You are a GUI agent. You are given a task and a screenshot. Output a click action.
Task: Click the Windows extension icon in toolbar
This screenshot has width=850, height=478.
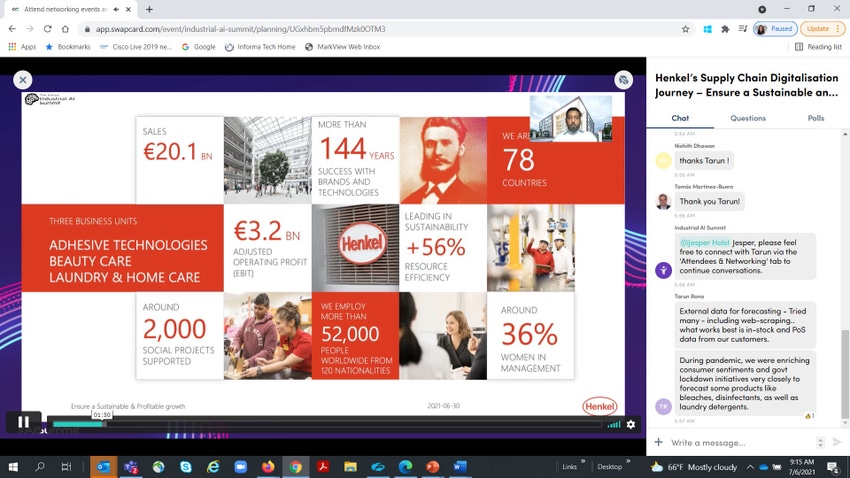point(707,29)
